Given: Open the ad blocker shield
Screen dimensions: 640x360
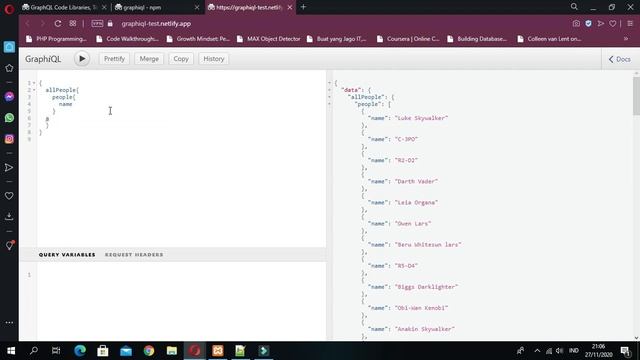Looking at the screenshot, I should 588,24.
